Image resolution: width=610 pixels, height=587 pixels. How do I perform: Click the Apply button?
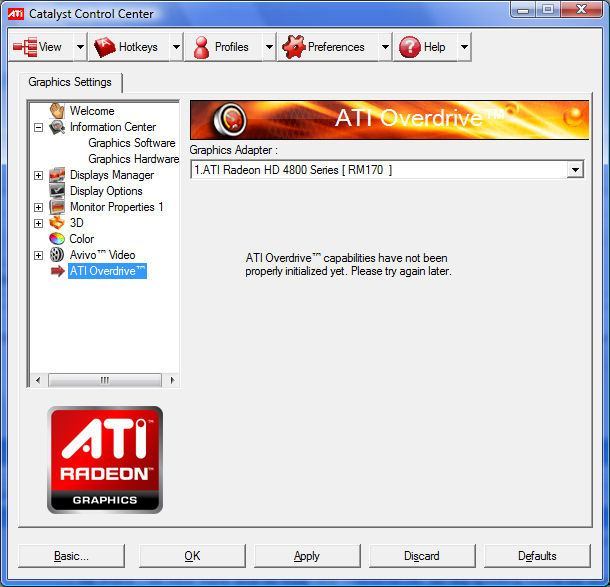click(x=307, y=556)
